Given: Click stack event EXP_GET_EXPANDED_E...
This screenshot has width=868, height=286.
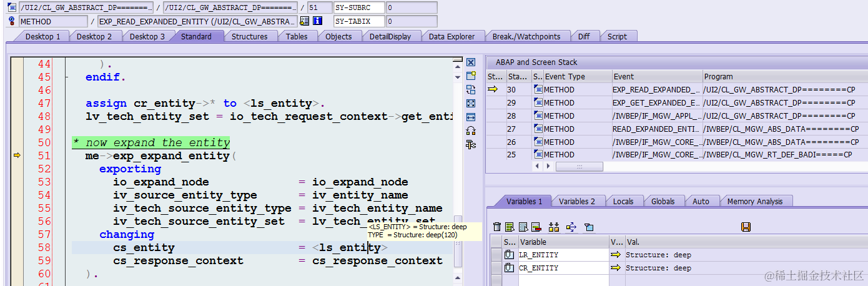Looking at the screenshot, I should tap(656, 102).
